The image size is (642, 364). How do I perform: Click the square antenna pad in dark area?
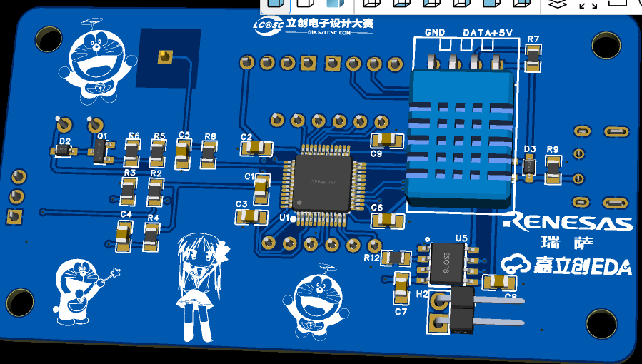pyautogui.click(x=165, y=57)
